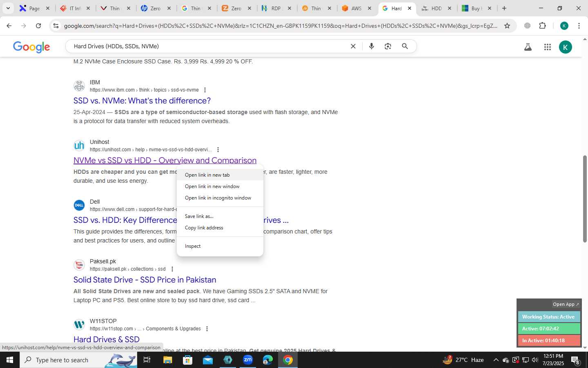Select Open link in new window
This screenshot has height=368, width=588.
220,186
